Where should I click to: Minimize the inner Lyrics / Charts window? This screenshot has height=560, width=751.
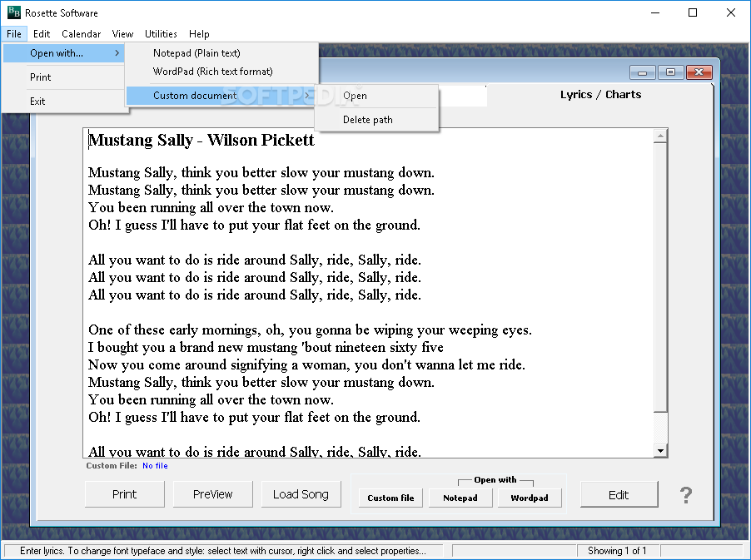point(642,72)
